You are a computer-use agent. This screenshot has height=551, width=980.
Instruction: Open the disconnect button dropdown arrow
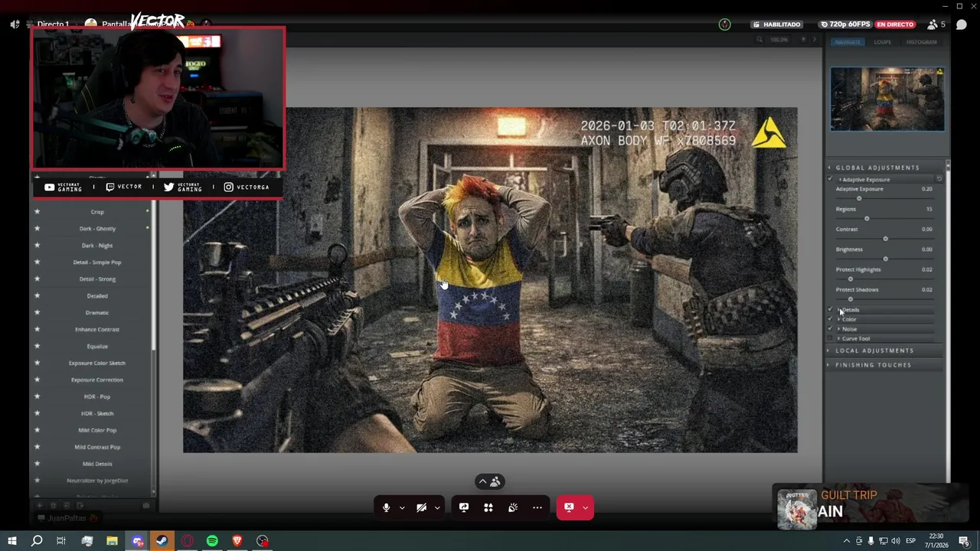point(586,507)
